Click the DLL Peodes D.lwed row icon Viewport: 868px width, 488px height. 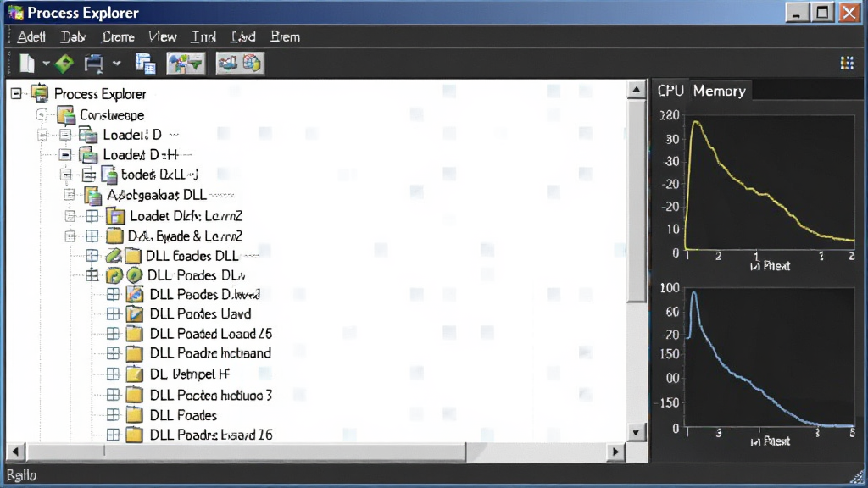(x=135, y=294)
